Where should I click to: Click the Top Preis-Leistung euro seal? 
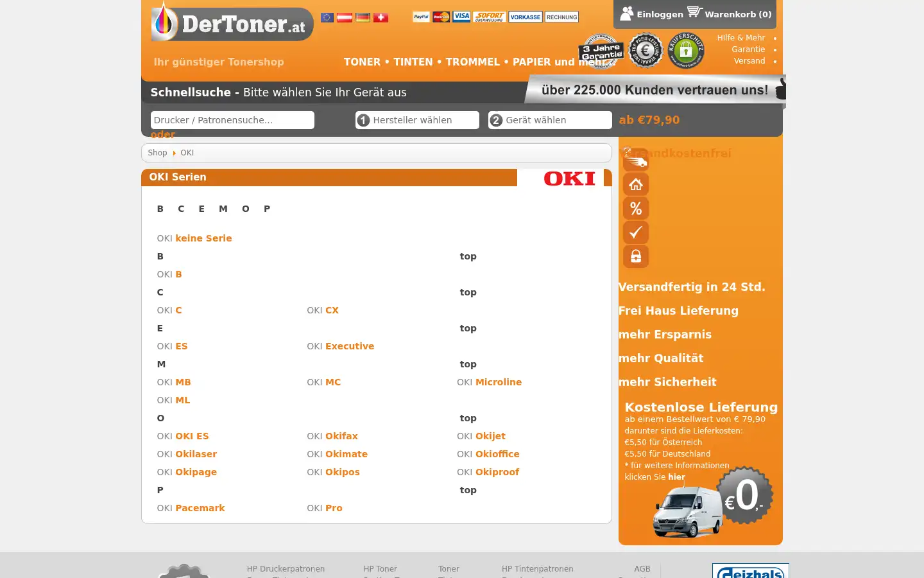(646, 50)
